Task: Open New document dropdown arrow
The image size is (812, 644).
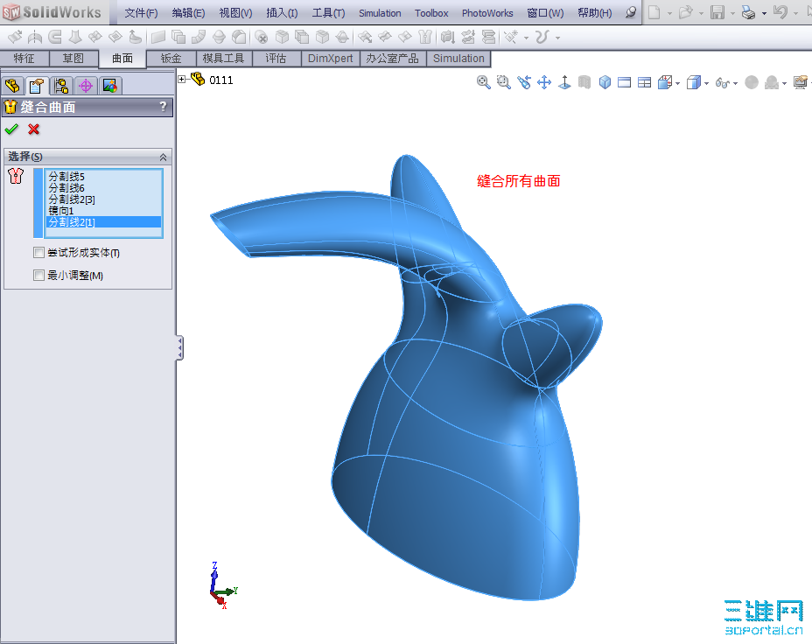Action: (669, 13)
